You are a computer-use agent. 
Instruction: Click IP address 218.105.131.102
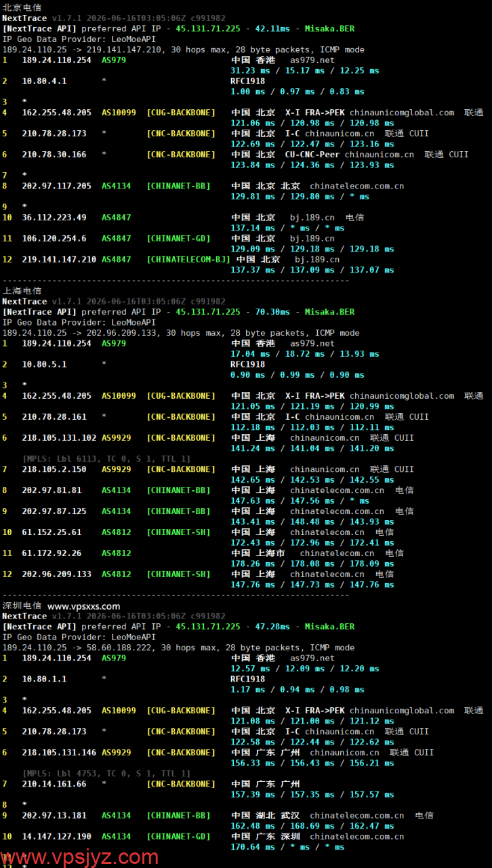click(x=59, y=438)
